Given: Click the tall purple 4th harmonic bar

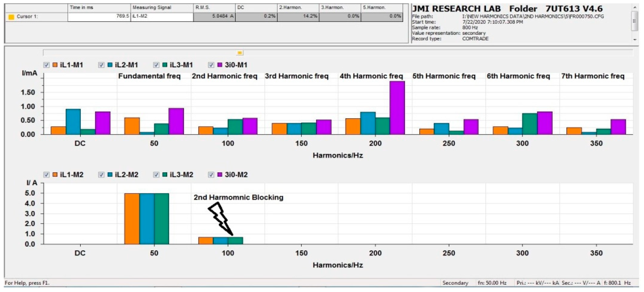Looking at the screenshot, I should (x=397, y=107).
